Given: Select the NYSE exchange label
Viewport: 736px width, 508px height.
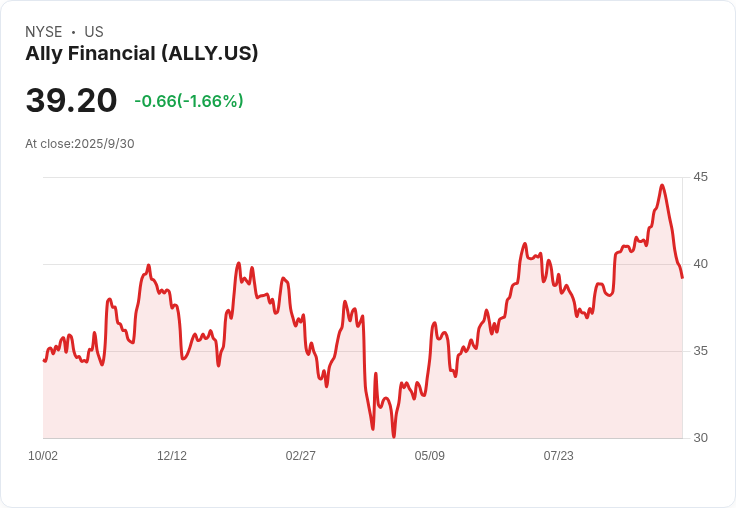Looking at the screenshot, I should tap(44, 32).
